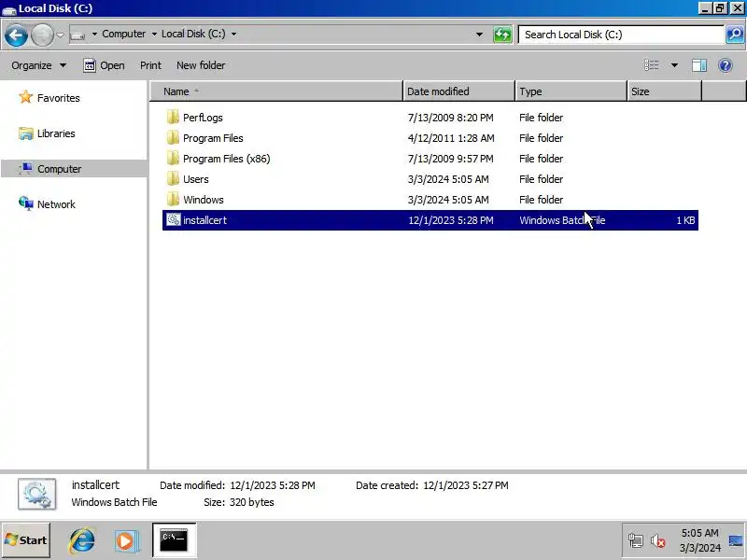Screen dimensions: 747x560
Task: Click the Windows folder icon
Action: pyautogui.click(x=173, y=199)
